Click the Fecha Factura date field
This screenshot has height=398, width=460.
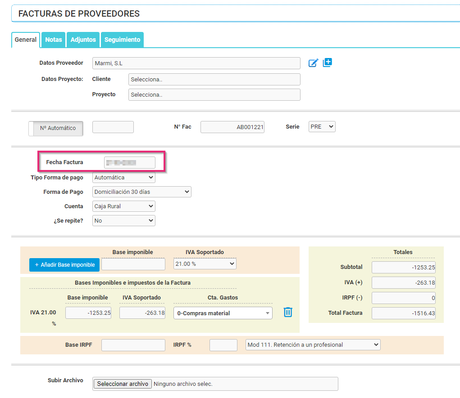(x=129, y=163)
